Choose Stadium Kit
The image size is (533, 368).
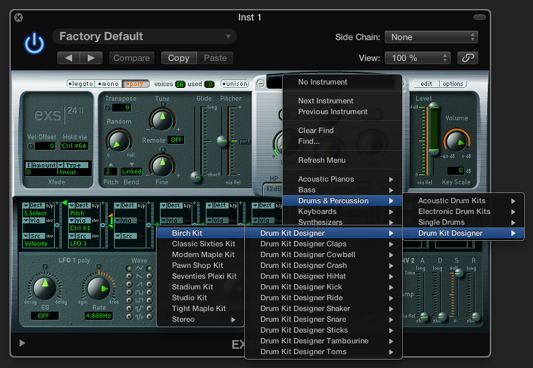201,287
